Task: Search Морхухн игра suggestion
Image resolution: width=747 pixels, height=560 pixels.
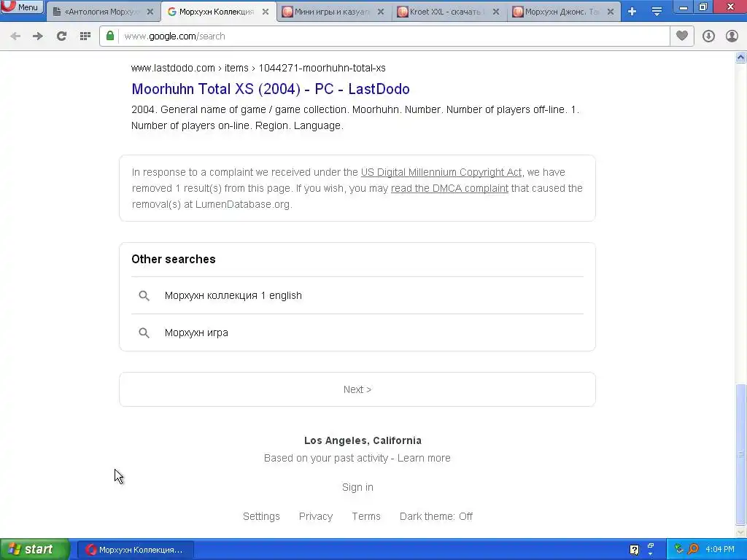Action: point(357,332)
